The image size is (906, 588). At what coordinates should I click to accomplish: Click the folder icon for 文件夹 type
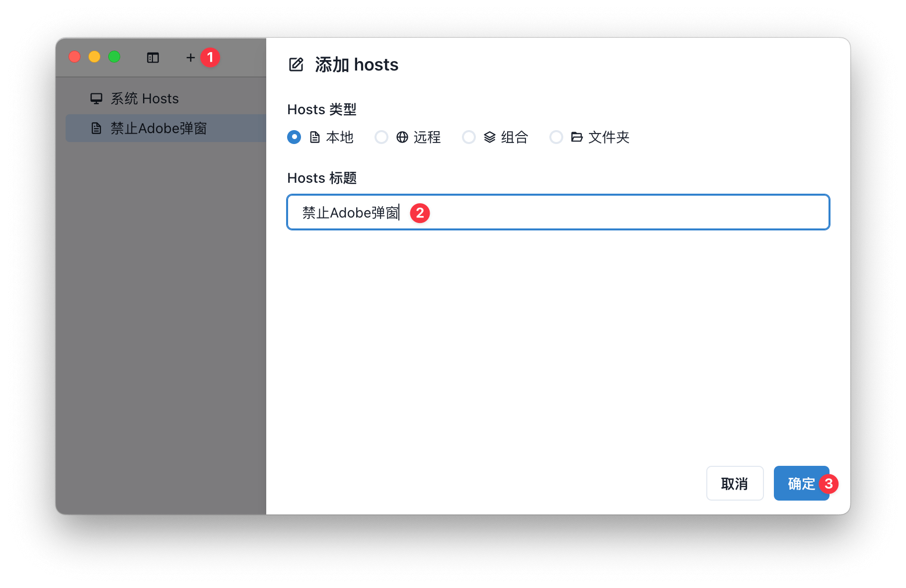576,137
